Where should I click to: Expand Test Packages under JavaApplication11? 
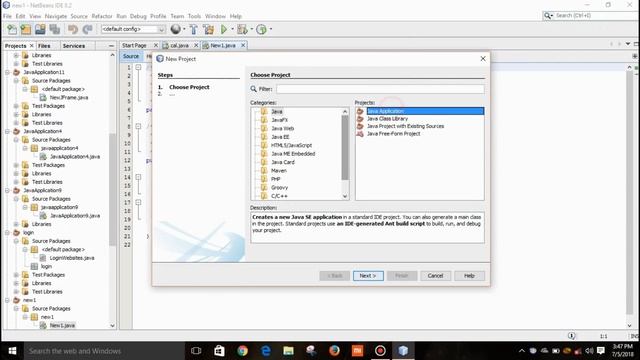point(16,106)
